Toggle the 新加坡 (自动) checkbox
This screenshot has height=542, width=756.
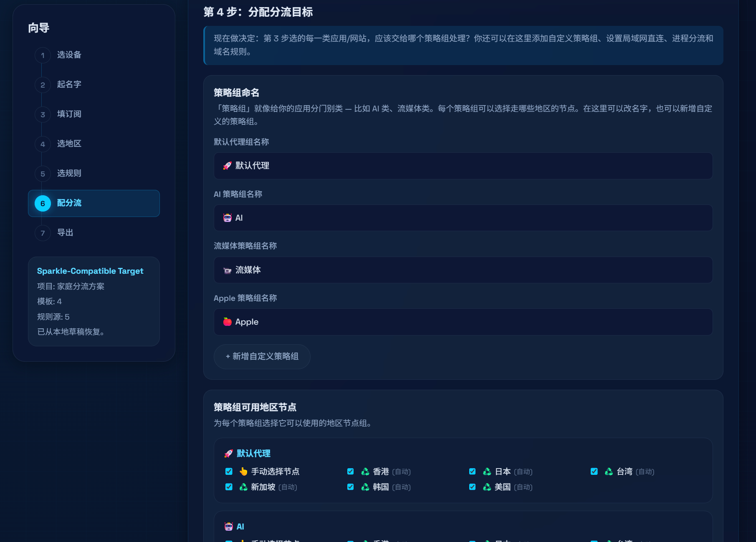tap(229, 487)
